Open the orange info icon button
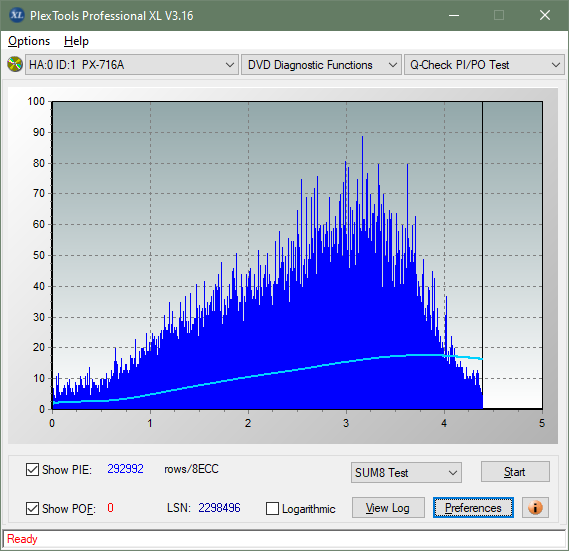Viewport: 569px width, 551px height. (x=535, y=507)
